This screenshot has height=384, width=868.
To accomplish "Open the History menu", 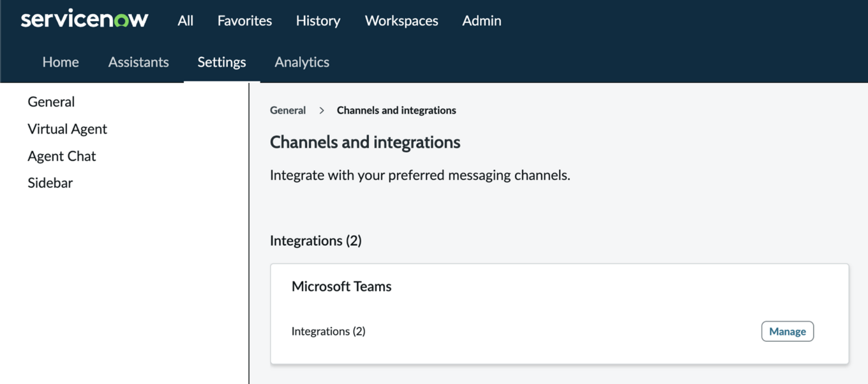I will click(318, 20).
